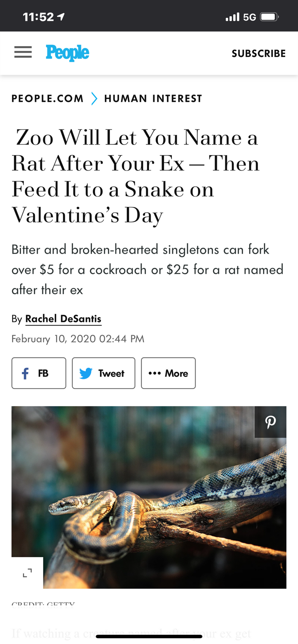The image size is (298, 644).
Task: Click the Twitter bird icon
Action: 86,374
